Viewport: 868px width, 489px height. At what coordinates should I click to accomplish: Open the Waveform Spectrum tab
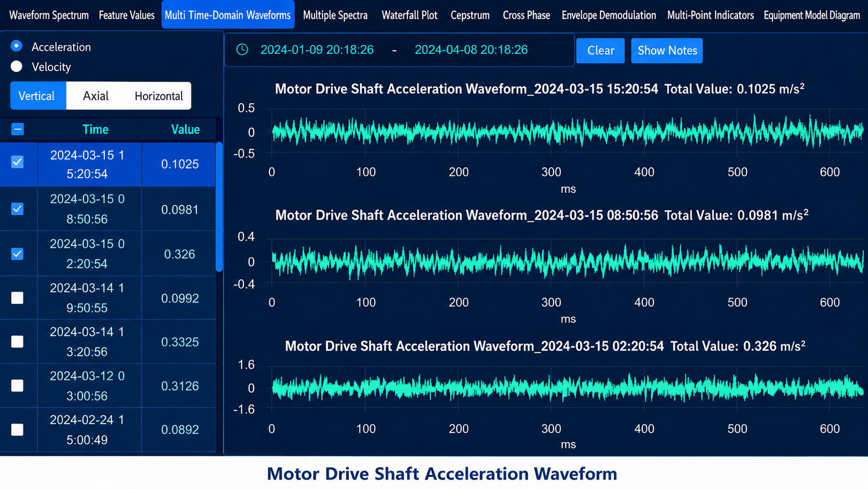pos(49,15)
